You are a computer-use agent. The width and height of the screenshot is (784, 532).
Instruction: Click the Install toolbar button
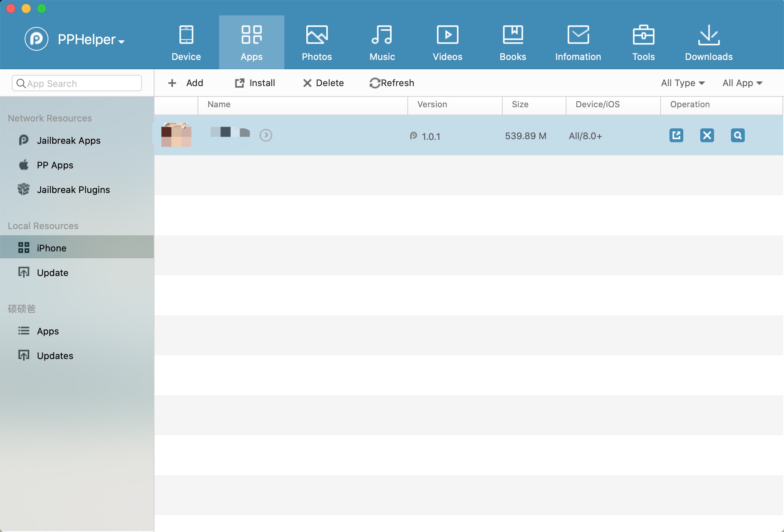tap(255, 83)
